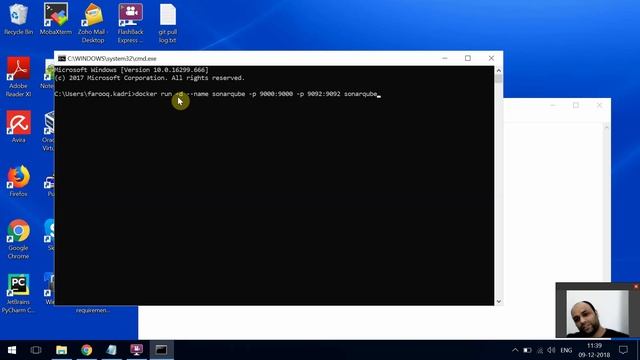Image resolution: width=640 pixels, height=360 pixels.
Task: Open the Action Center notifications
Action: tap(623, 350)
